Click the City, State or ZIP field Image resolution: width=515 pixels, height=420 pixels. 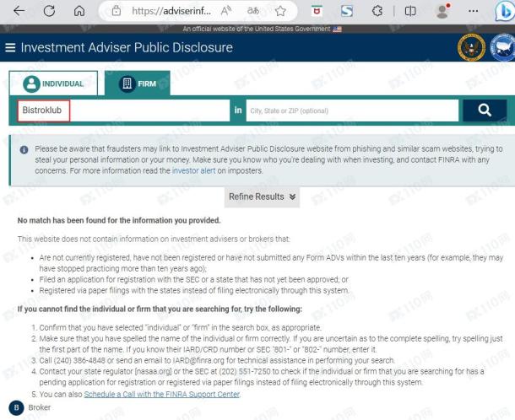[x=352, y=110]
